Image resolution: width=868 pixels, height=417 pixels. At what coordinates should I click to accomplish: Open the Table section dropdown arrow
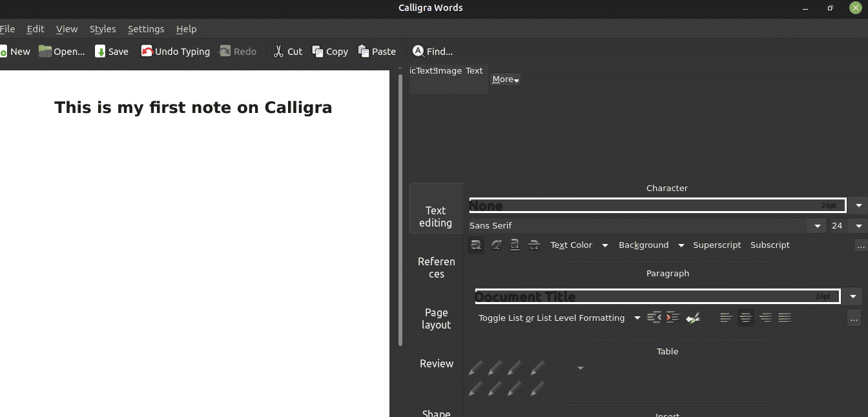coord(580,368)
